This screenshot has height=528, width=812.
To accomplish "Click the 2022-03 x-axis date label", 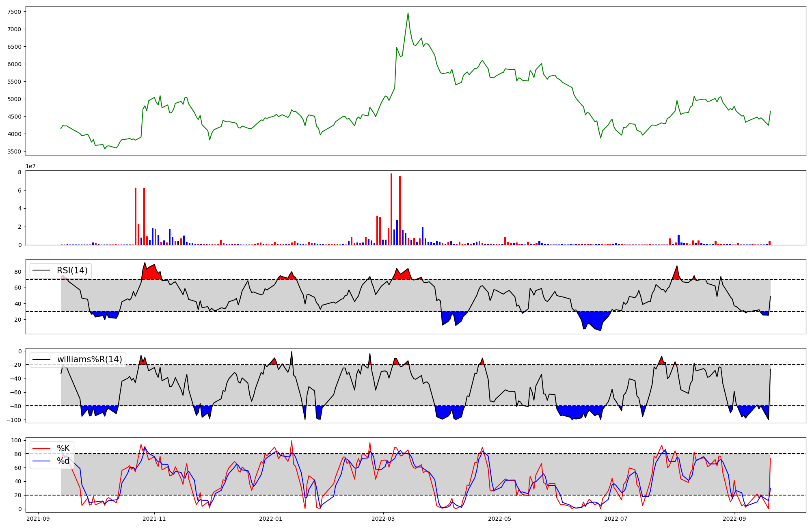I will [x=383, y=519].
